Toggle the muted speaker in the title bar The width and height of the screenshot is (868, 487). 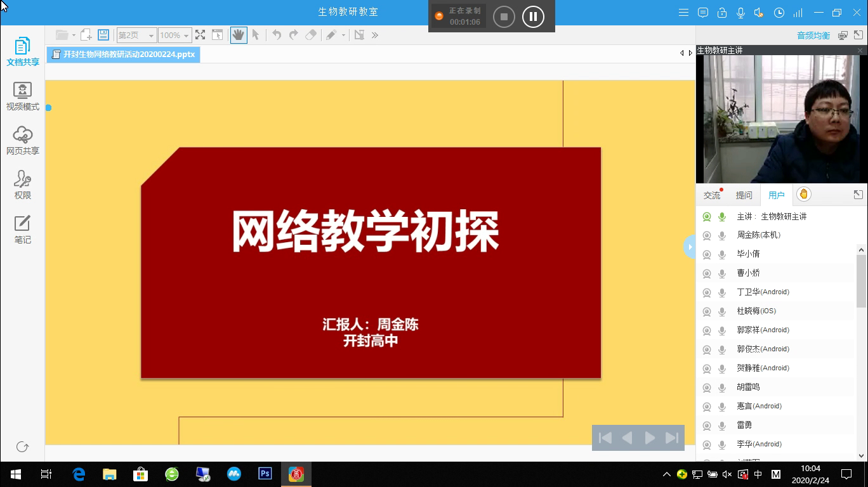(759, 13)
